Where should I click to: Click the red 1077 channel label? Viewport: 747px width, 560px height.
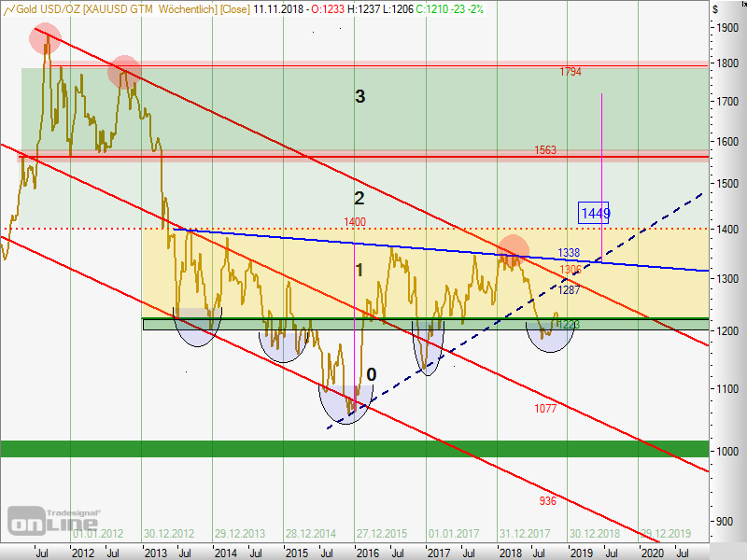click(545, 408)
